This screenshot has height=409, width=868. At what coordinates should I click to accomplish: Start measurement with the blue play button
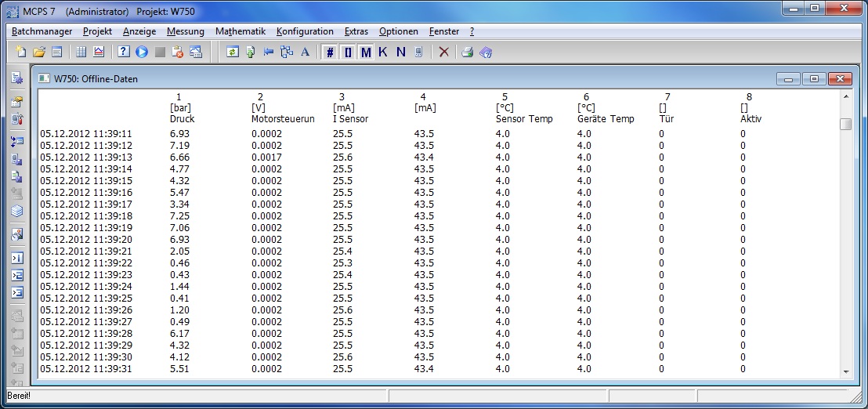[x=142, y=52]
